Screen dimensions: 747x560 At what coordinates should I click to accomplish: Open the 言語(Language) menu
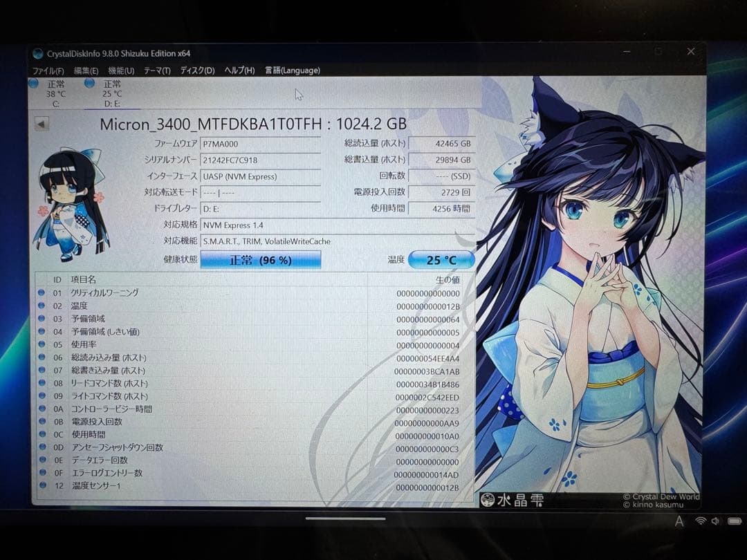[x=293, y=71]
